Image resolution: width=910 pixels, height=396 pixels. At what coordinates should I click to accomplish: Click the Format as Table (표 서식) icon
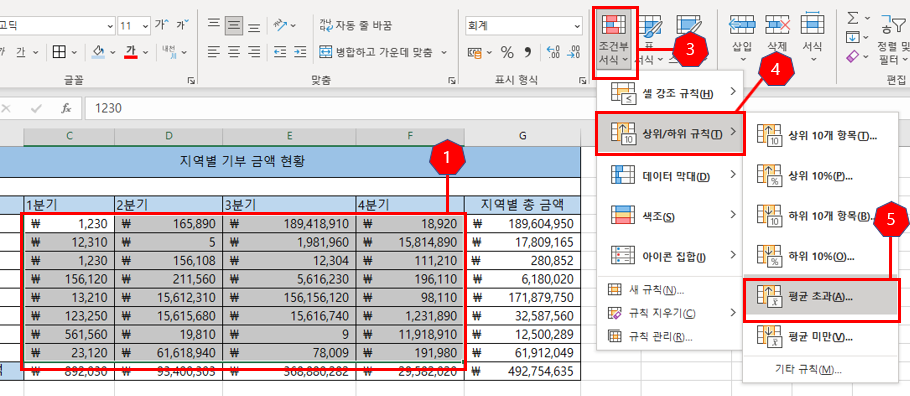[651, 26]
